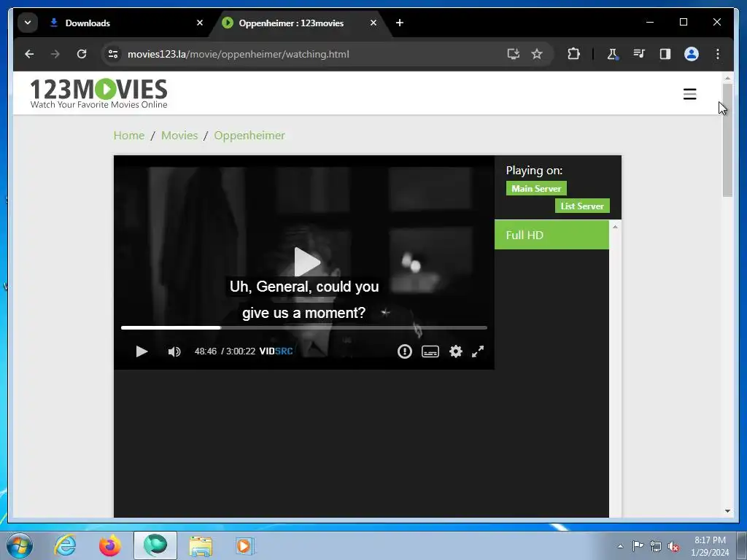The width and height of the screenshot is (747, 560).
Task: Go forward with the browser arrow
Action: 55,54
